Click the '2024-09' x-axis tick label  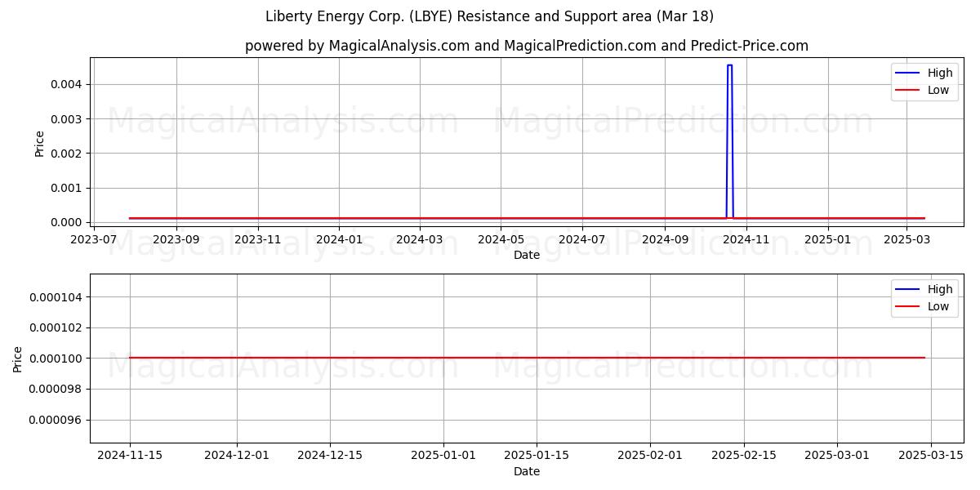pyautogui.click(x=665, y=240)
